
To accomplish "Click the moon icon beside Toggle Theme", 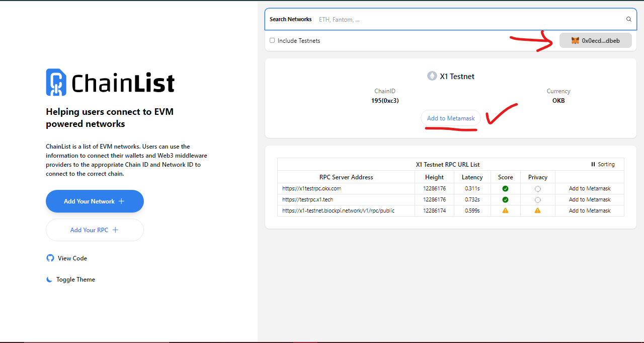I will (49, 280).
